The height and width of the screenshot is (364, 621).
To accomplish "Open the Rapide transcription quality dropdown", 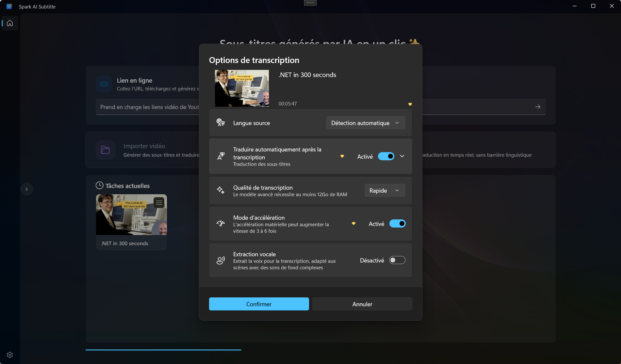I will click(x=384, y=190).
